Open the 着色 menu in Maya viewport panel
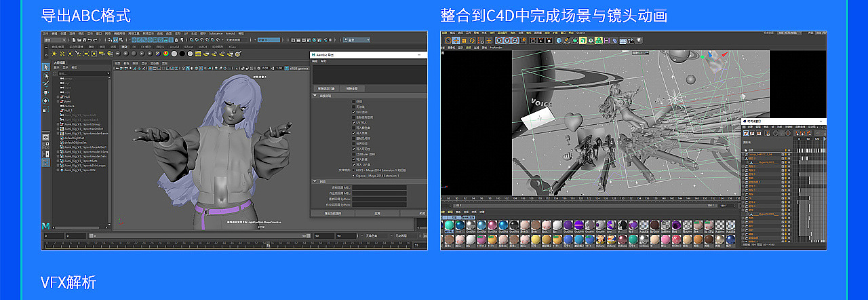The width and height of the screenshot is (868, 300). point(126,63)
